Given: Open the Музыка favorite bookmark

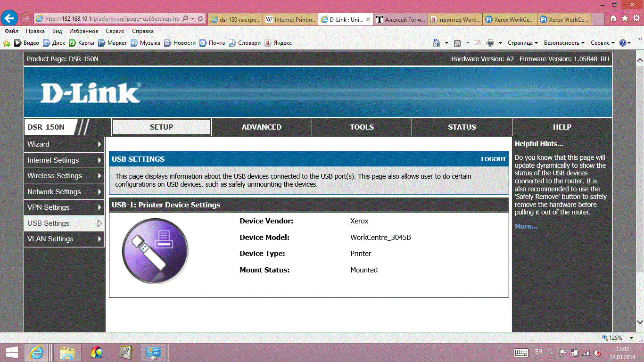Looking at the screenshot, I should pyautogui.click(x=145, y=43).
